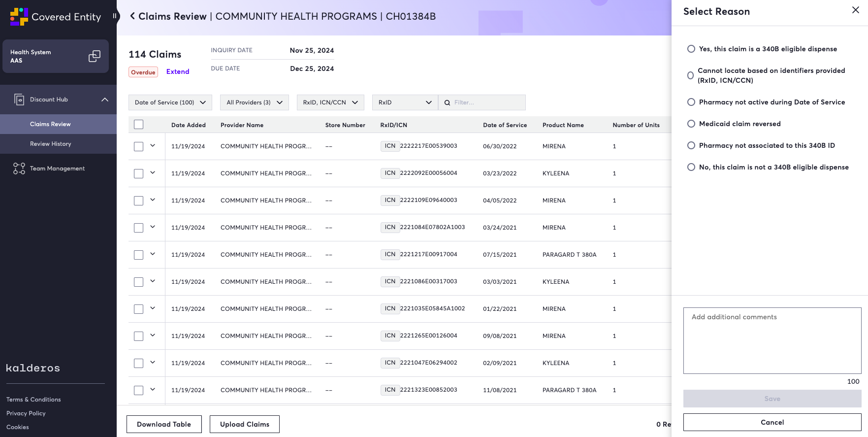Open Privacy Policy link

coord(26,413)
